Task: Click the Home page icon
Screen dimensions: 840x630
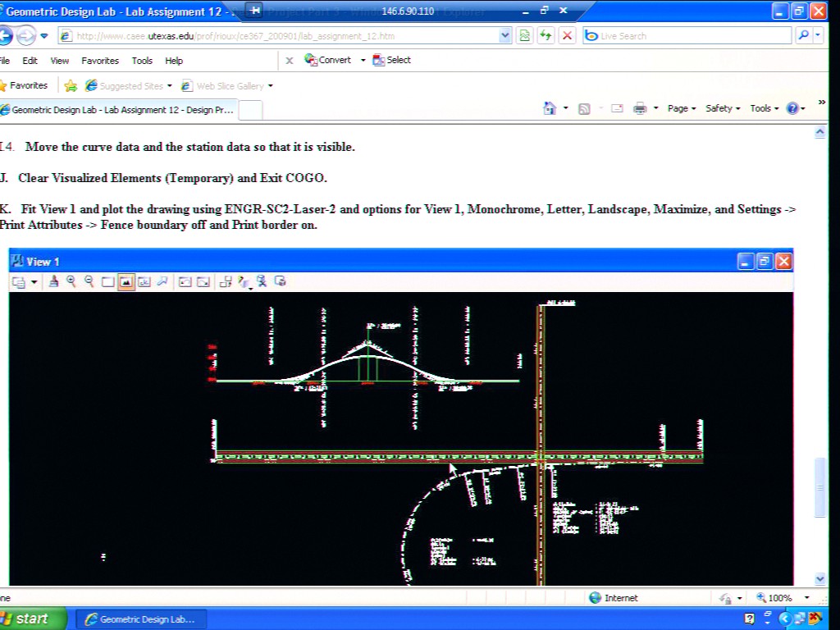Action: coord(550,108)
